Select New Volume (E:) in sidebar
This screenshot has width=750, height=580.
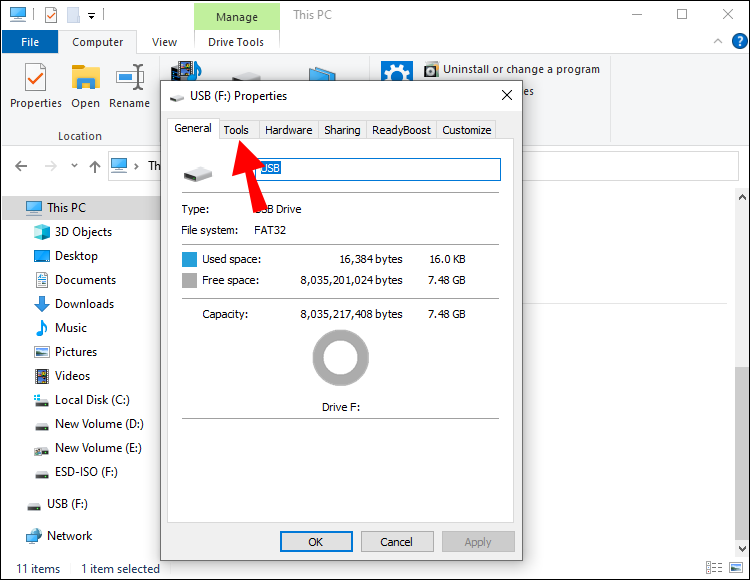(x=88, y=448)
